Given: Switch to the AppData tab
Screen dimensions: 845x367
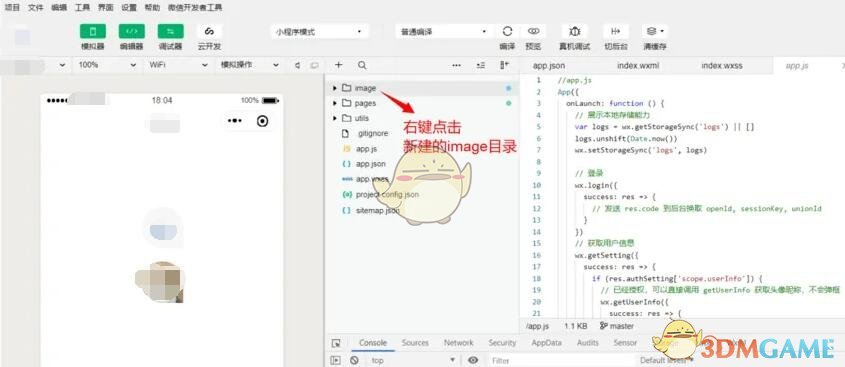Looking at the screenshot, I should pyautogui.click(x=546, y=343).
